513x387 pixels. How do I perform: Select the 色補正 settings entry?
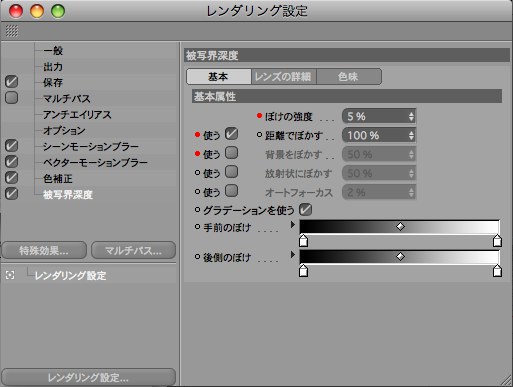57,179
